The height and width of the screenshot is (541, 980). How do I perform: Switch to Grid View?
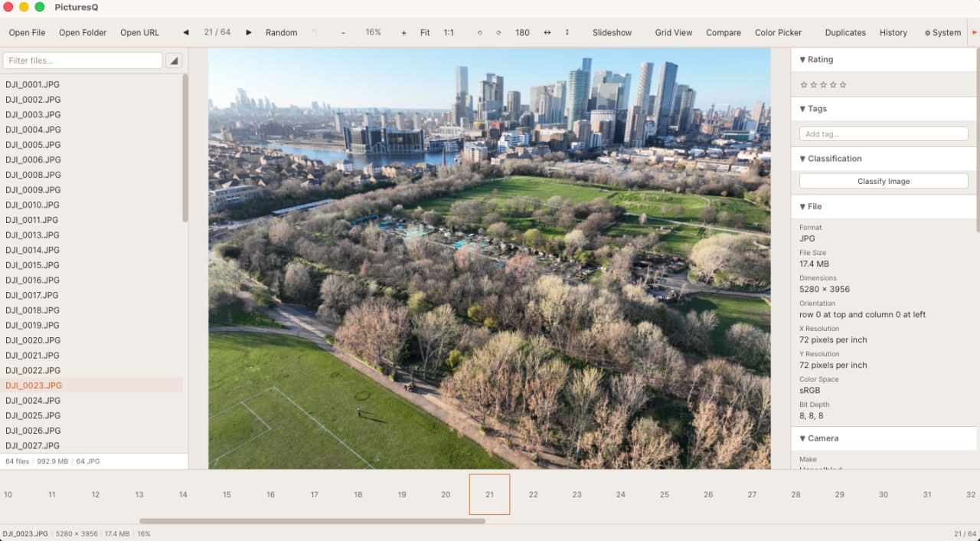pos(674,32)
